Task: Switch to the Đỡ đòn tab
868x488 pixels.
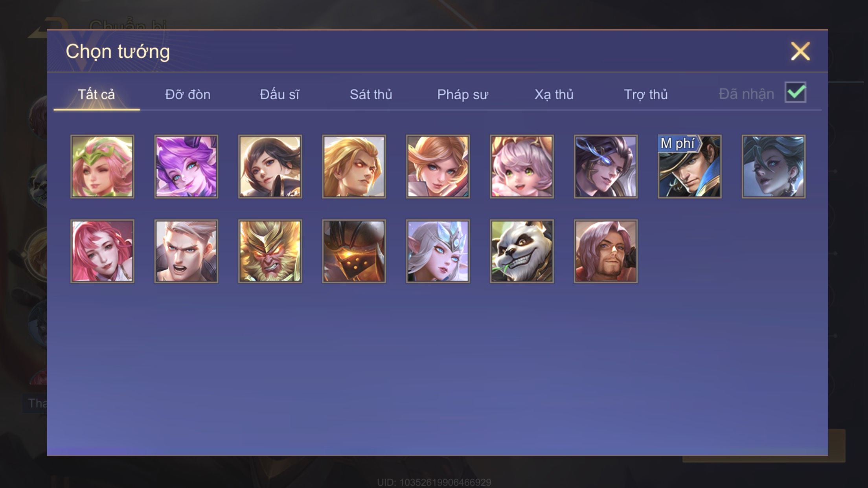Action: (x=188, y=95)
